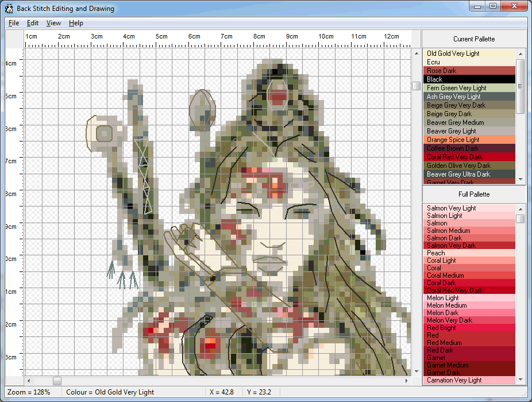The width and height of the screenshot is (532, 402).
Task: Click the Y = 23.2 status value
Action: 259,392
